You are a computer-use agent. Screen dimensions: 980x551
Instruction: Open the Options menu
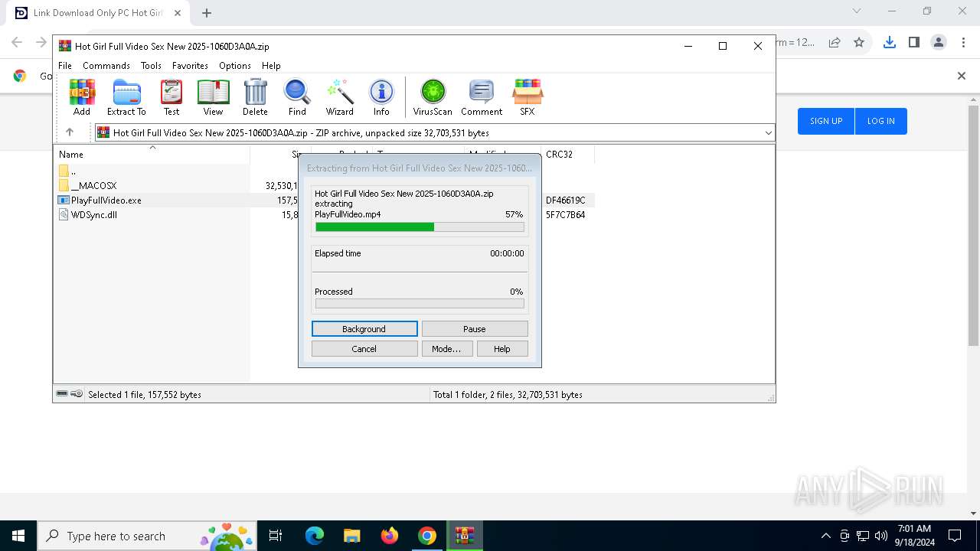(235, 66)
